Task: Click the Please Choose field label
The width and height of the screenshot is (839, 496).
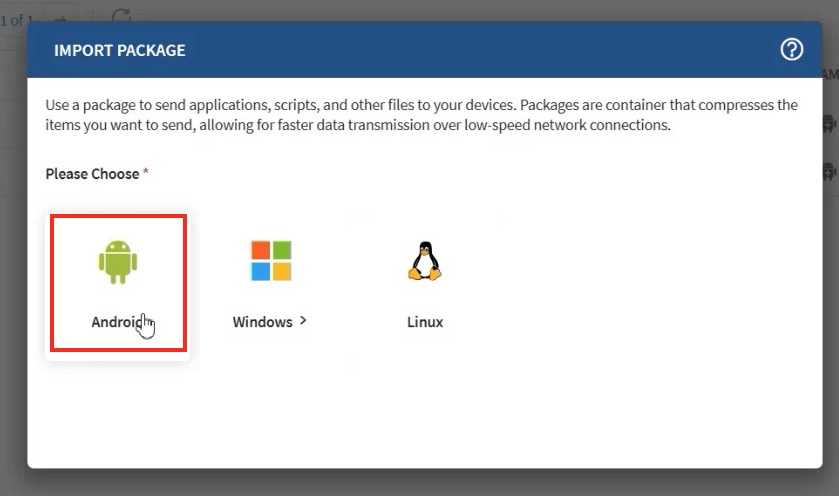Action: point(92,174)
